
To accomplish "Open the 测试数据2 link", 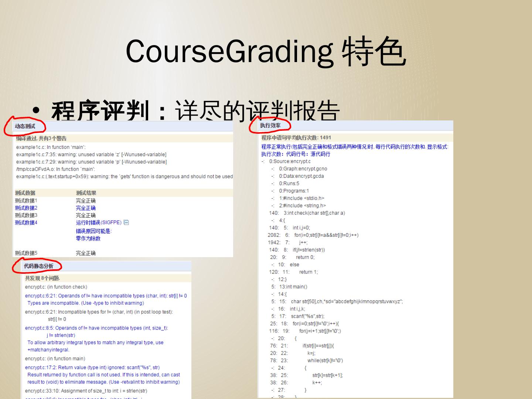I will point(26,208).
